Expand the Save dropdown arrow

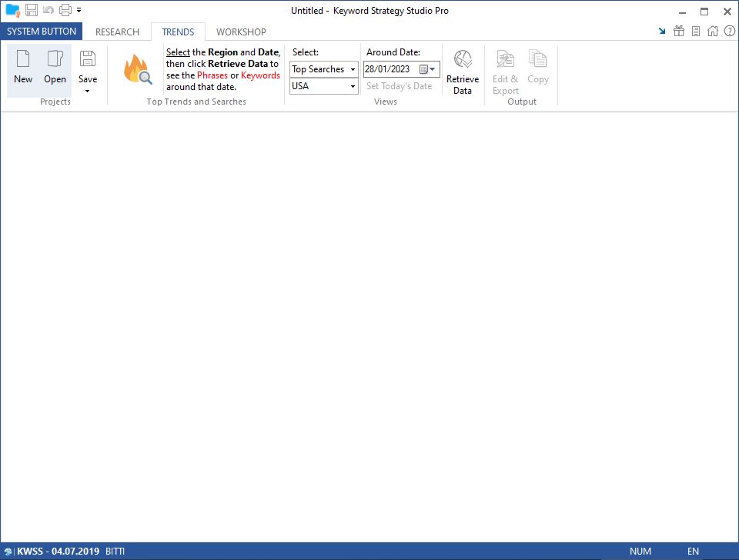click(88, 91)
